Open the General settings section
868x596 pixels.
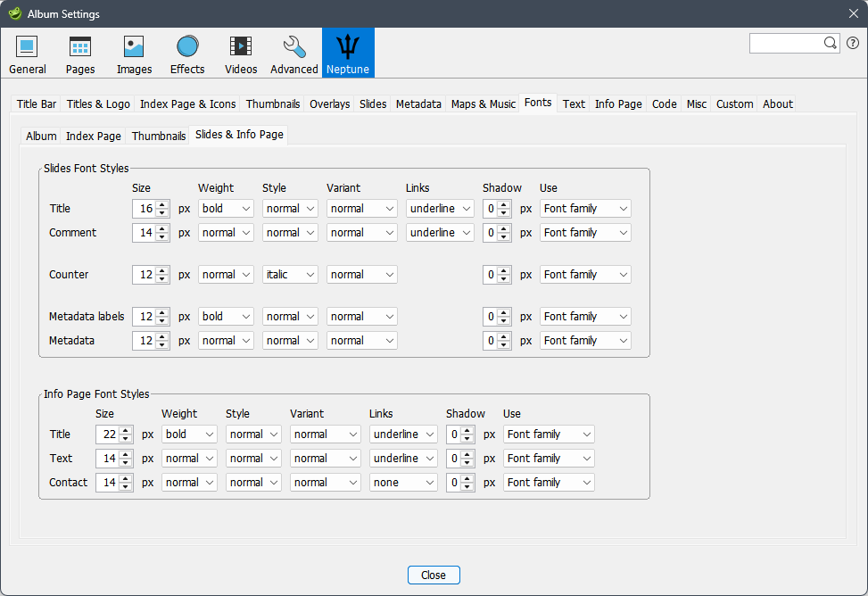[x=27, y=54]
